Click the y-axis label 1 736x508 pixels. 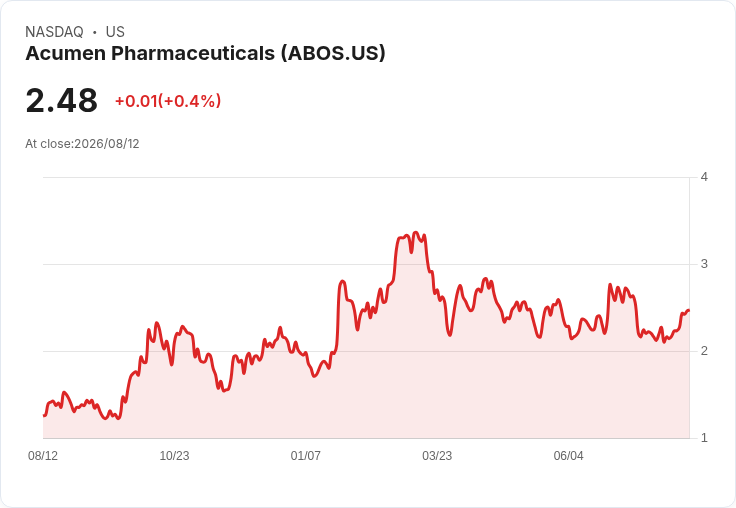coord(704,438)
